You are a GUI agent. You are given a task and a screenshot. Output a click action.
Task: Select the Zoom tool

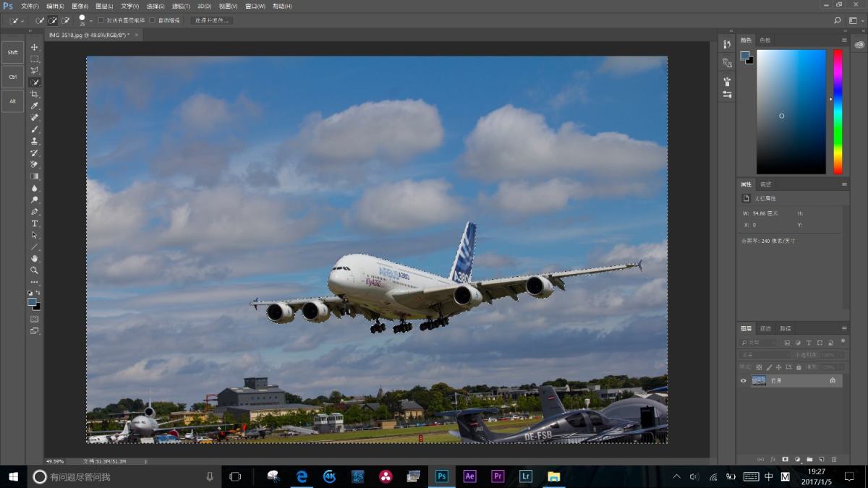pos(34,270)
